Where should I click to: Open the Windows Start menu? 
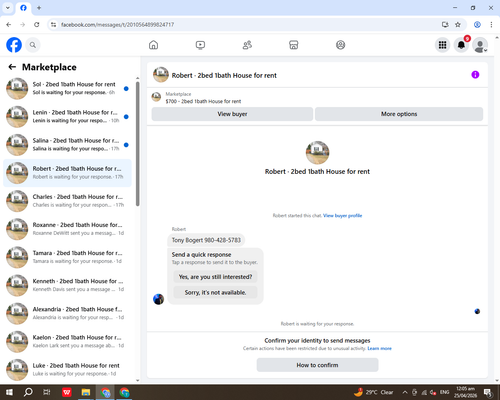coord(9,392)
